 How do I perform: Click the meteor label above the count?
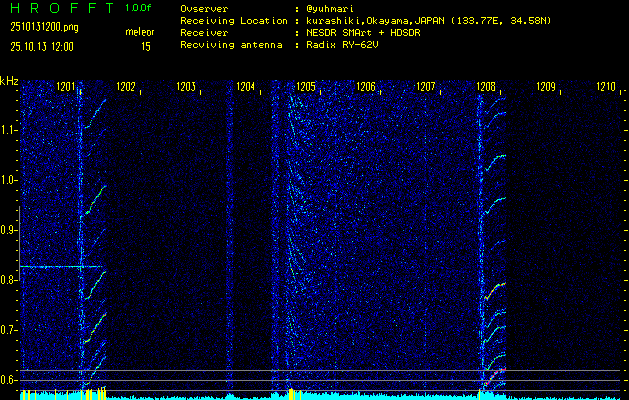point(140,32)
